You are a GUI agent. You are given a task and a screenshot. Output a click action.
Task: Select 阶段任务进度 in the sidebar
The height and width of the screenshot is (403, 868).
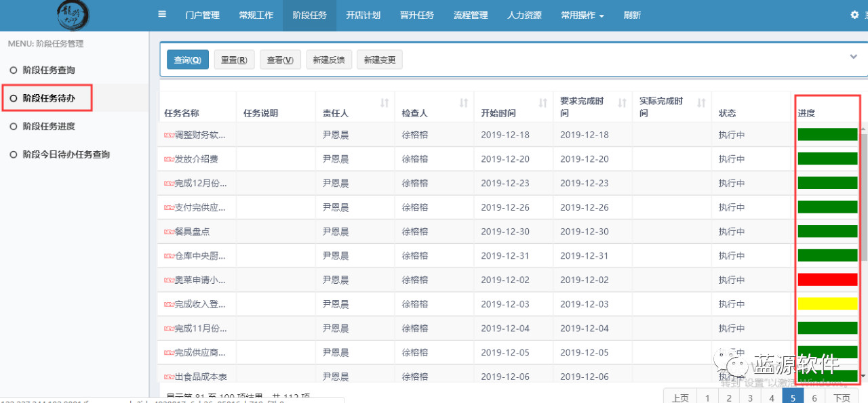click(x=48, y=126)
